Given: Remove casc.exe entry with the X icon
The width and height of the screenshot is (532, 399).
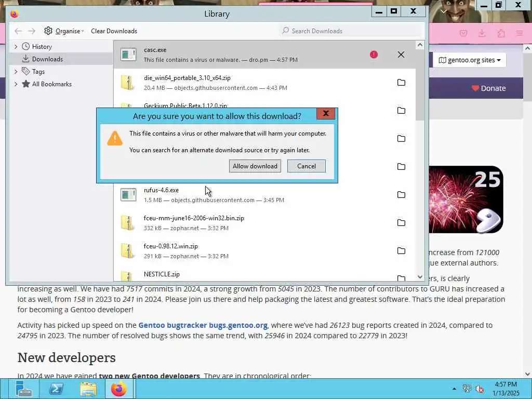Looking at the screenshot, I should [401, 55].
